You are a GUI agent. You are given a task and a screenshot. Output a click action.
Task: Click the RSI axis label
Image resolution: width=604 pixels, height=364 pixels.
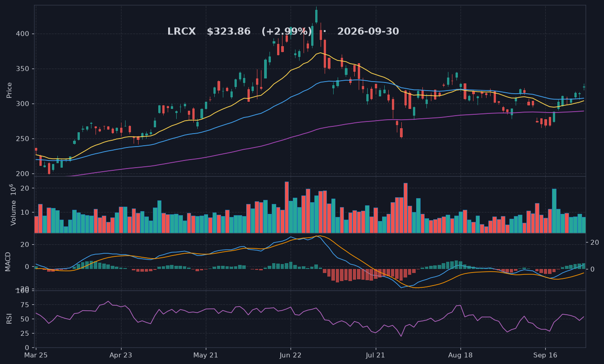click(9, 319)
